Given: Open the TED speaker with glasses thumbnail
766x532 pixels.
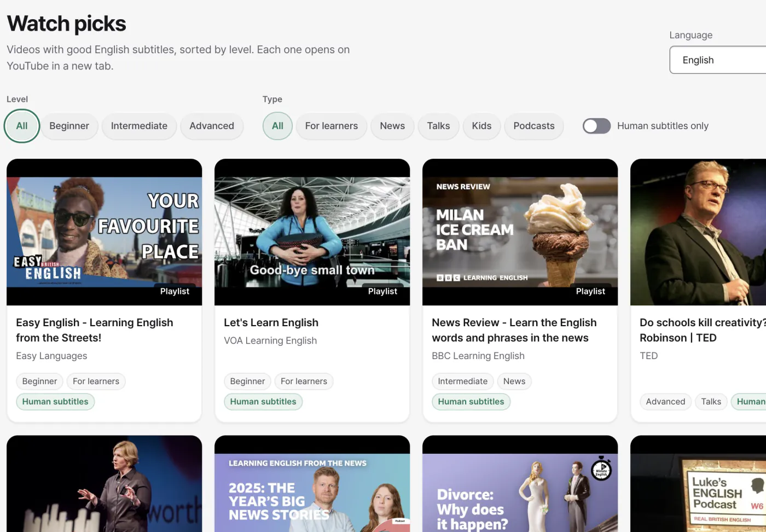Looking at the screenshot, I should [698, 232].
